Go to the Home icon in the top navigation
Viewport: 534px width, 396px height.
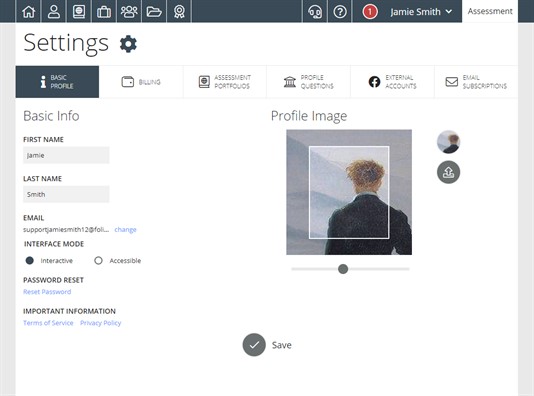click(29, 12)
